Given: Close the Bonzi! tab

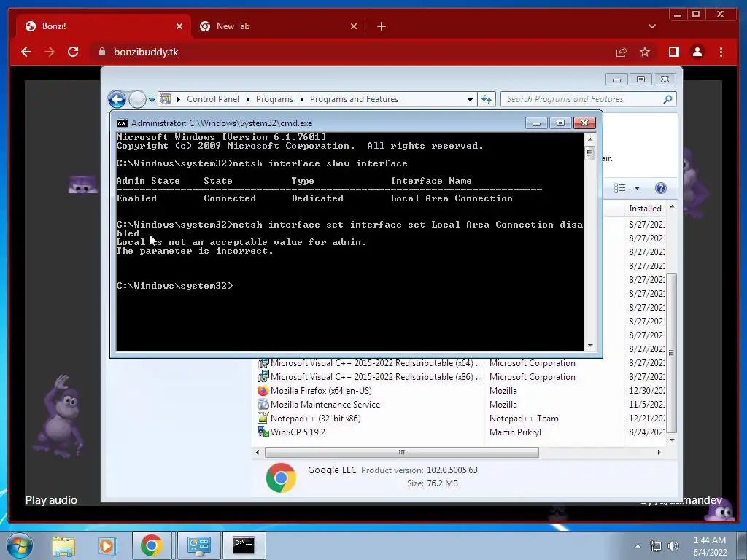Looking at the screenshot, I should pyautogui.click(x=179, y=26).
